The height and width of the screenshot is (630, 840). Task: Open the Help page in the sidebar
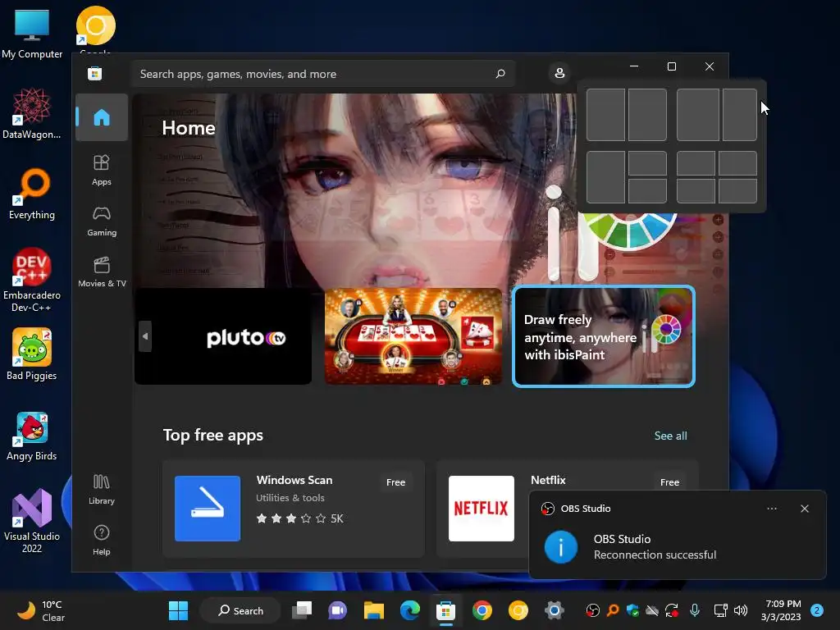click(101, 540)
